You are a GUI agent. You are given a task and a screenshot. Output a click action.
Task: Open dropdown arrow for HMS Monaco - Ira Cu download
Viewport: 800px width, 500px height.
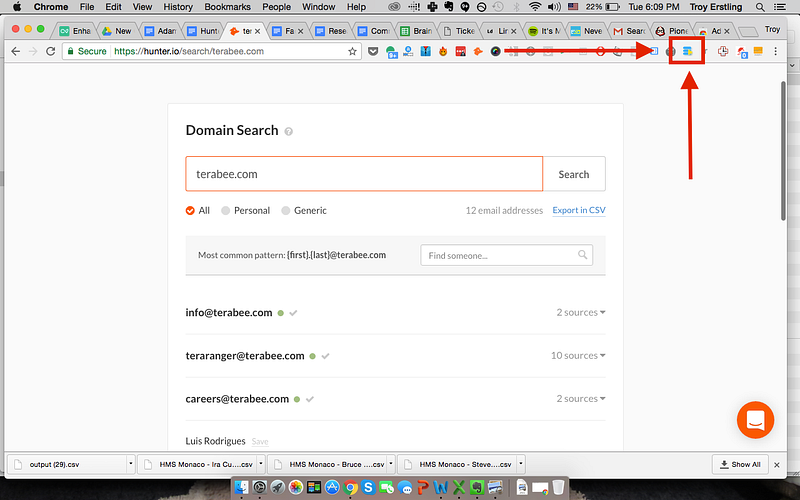[x=261, y=464]
